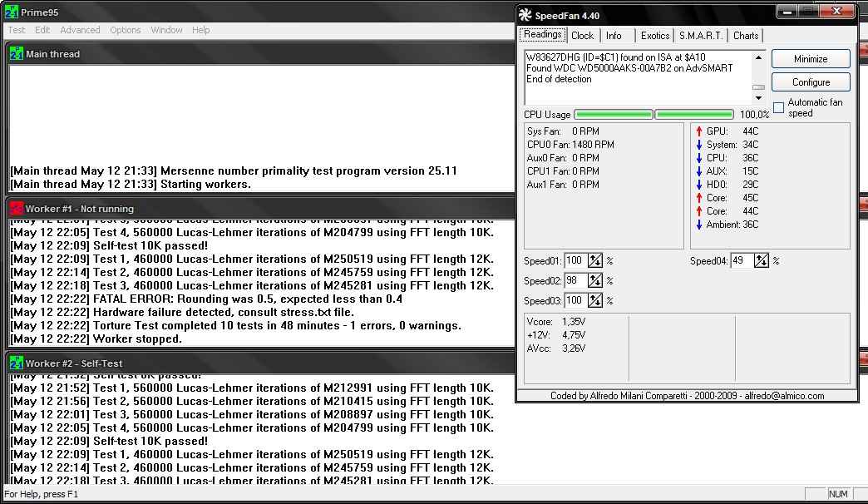Switch to the Info tab

coord(614,36)
